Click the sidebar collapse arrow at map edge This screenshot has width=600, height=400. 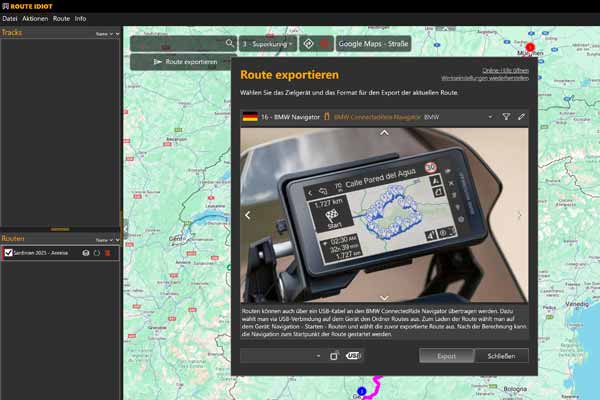click(126, 230)
